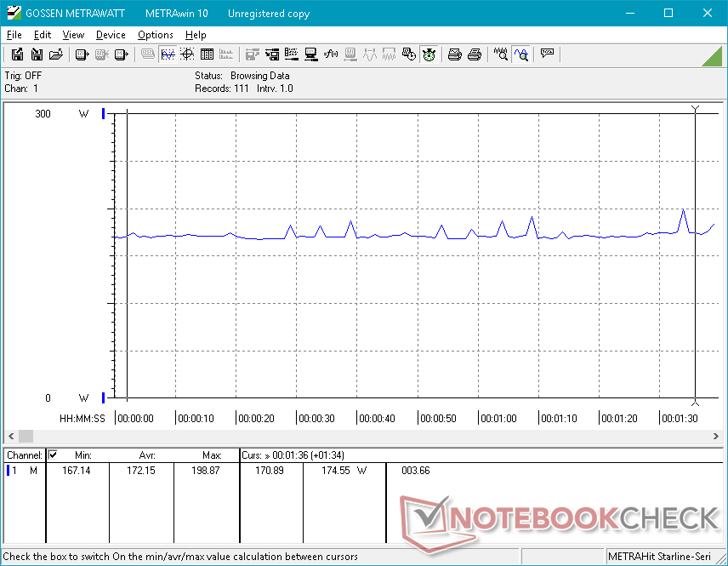
Task: Select the data table view icon
Action: [x=207, y=54]
